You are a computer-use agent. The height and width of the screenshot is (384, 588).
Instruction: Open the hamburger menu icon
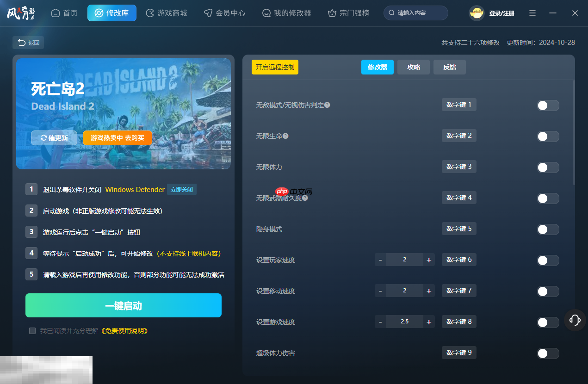pyautogui.click(x=532, y=13)
